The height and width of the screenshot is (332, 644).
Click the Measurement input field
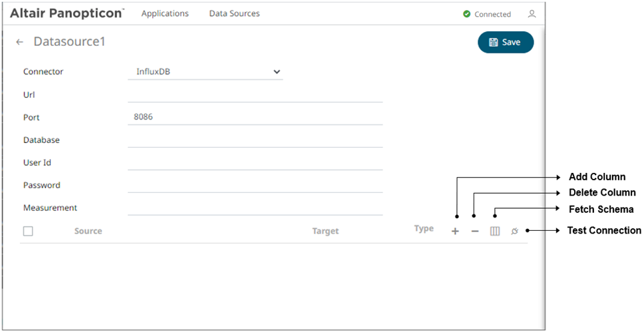255,208
